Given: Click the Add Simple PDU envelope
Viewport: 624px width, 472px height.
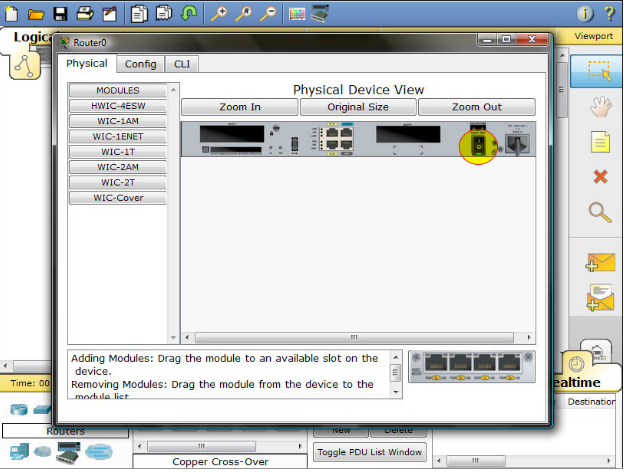Looking at the screenshot, I should click(x=600, y=262).
